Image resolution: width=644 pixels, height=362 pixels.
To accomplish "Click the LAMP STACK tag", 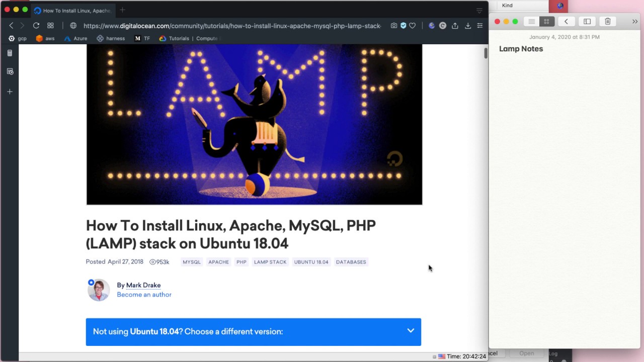I will tap(270, 262).
